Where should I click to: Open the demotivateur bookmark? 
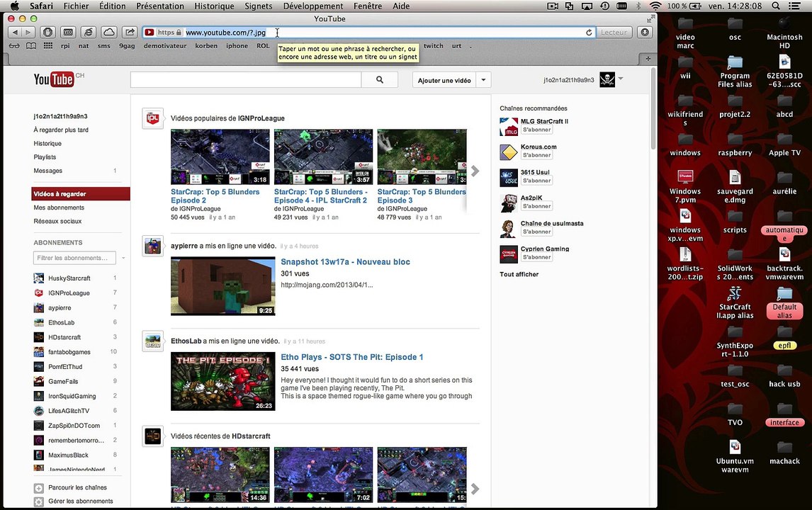coord(165,45)
